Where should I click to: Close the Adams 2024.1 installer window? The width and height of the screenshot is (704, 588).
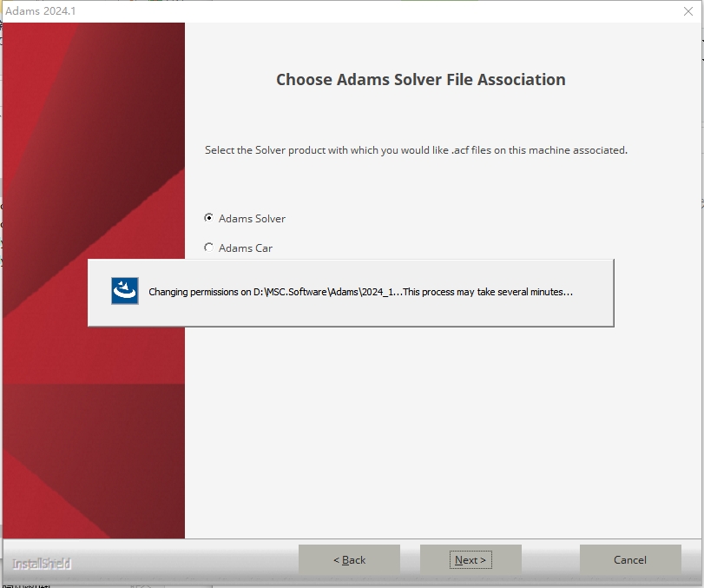[x=688, y=10]
